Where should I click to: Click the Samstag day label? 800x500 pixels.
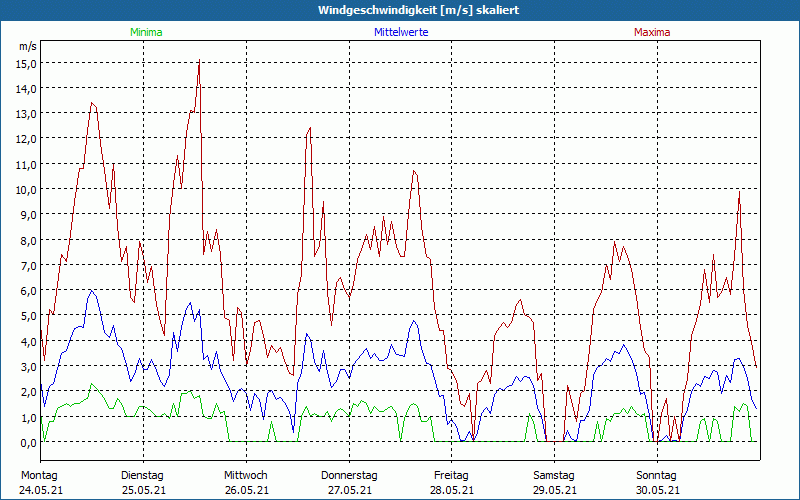pyautogui.click(x=554, y=475)
